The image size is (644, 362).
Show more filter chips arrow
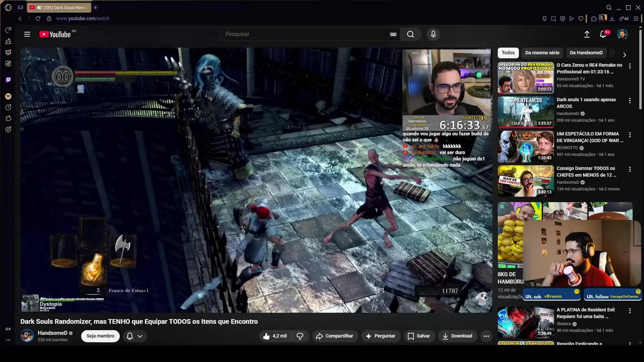click(x=624, y=55)
